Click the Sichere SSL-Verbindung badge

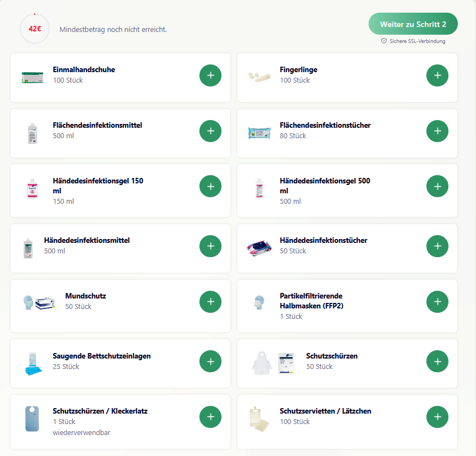point(414,41)
